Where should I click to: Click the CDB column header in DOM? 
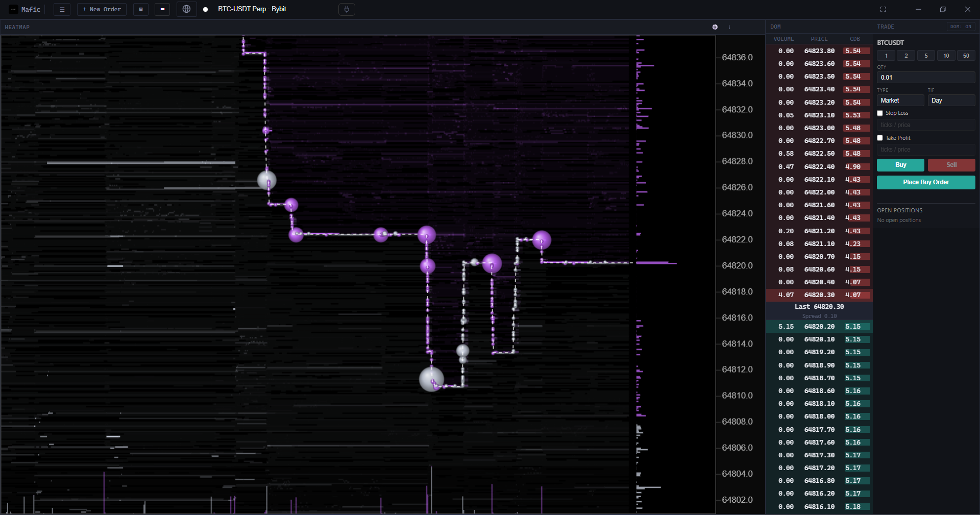[x=855, y=39]
